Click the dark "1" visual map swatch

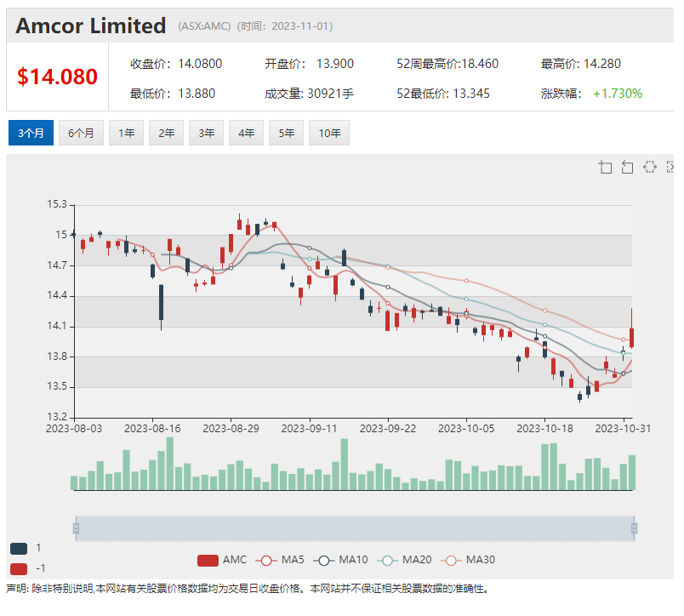click(19, 549)
